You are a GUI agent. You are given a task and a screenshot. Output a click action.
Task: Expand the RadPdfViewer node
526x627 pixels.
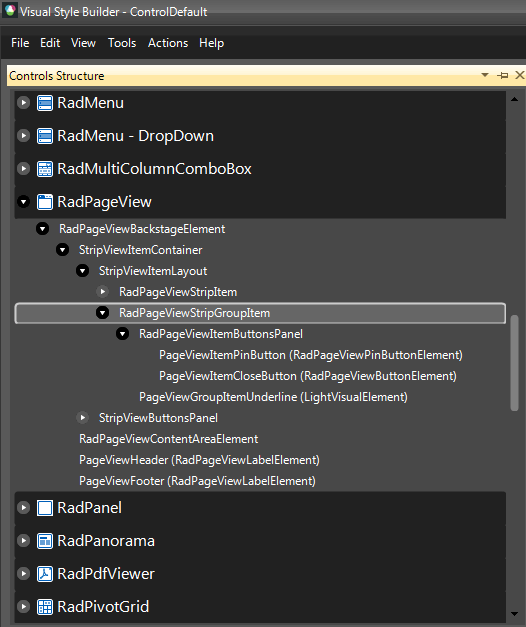24,574
